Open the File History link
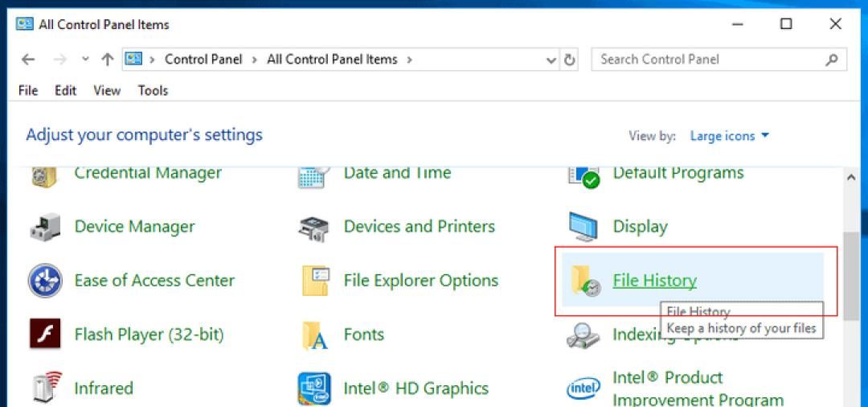Viewport: 868px width, 407px height. pos(654,281)
